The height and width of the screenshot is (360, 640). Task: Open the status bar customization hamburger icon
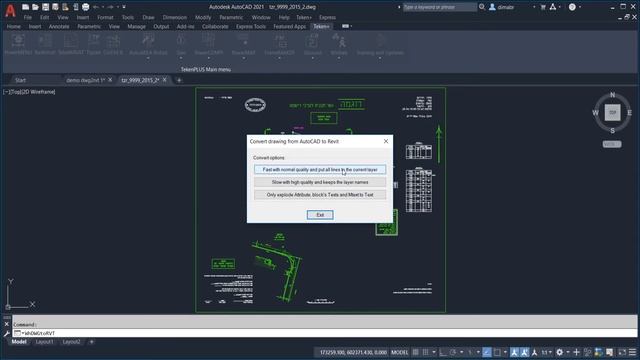pos(632,352)
